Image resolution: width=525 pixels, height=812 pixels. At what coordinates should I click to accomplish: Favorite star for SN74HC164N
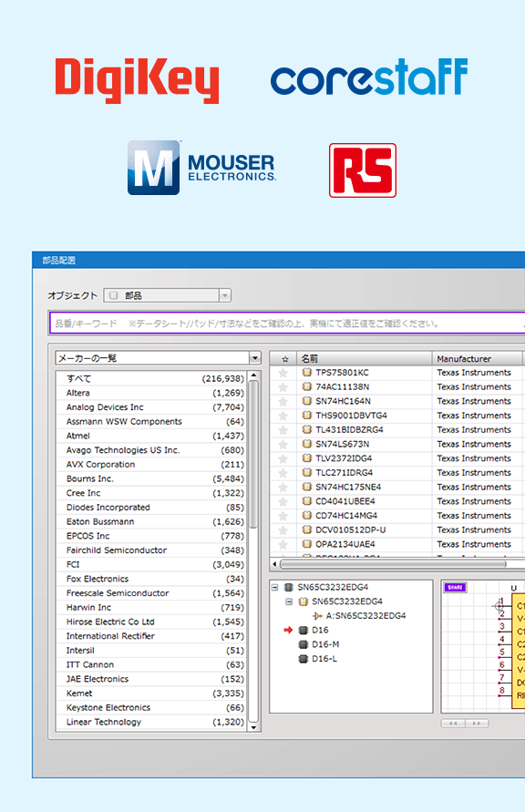coord(283,401)
